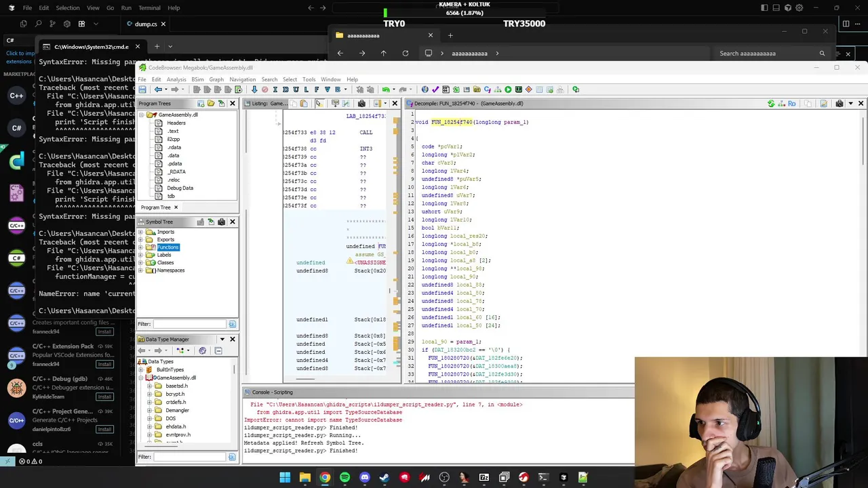Click the Windows Start button
Viewport: 868px width, 488px height.
click(285, 477)
